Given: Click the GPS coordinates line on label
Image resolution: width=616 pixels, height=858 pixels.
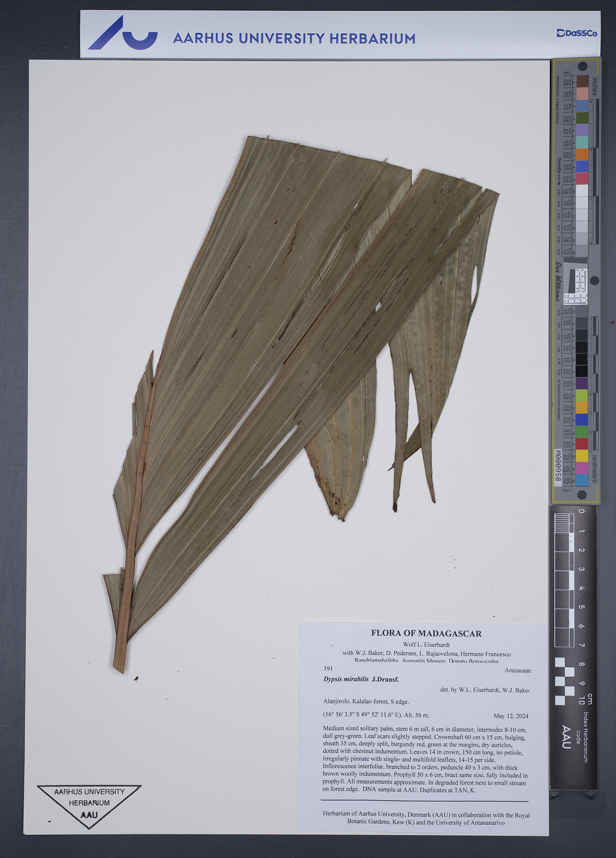Looking at the screenshot, I should click(x=376, y=715).
